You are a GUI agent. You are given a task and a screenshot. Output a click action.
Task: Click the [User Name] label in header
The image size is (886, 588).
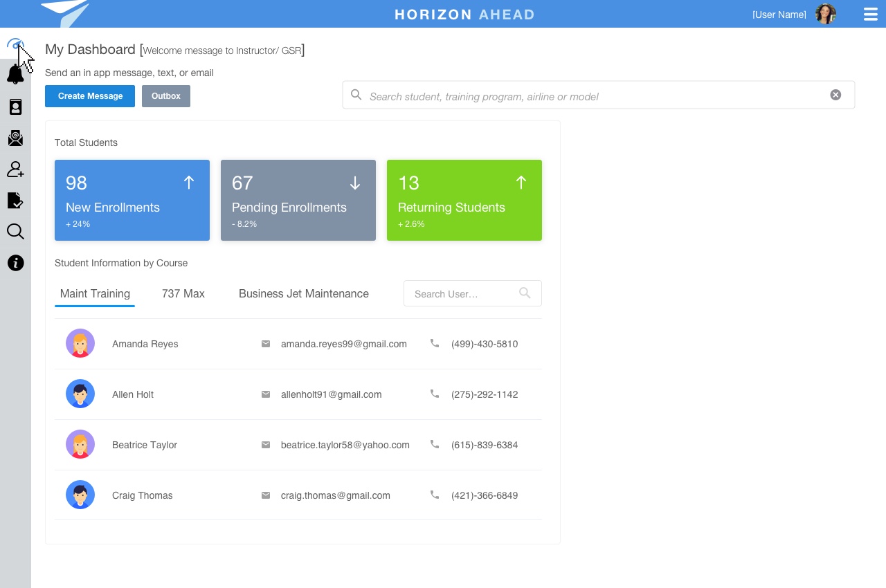point(779,15)
